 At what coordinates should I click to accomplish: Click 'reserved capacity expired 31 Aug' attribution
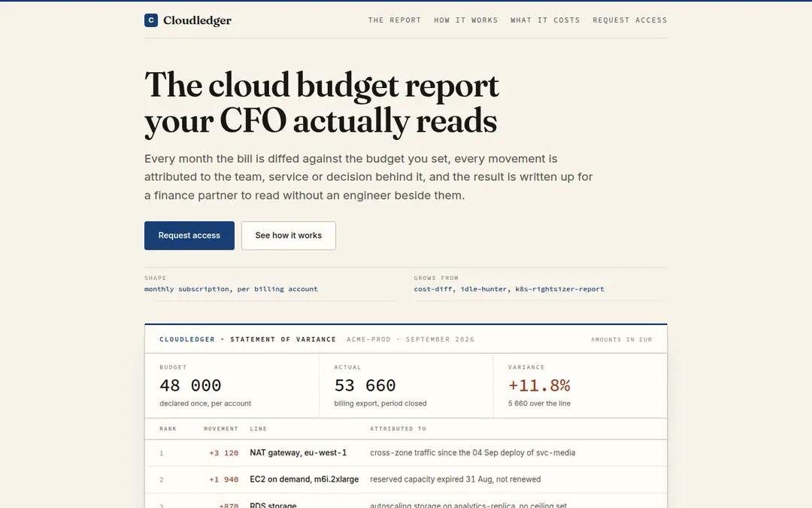pos(455,479)
